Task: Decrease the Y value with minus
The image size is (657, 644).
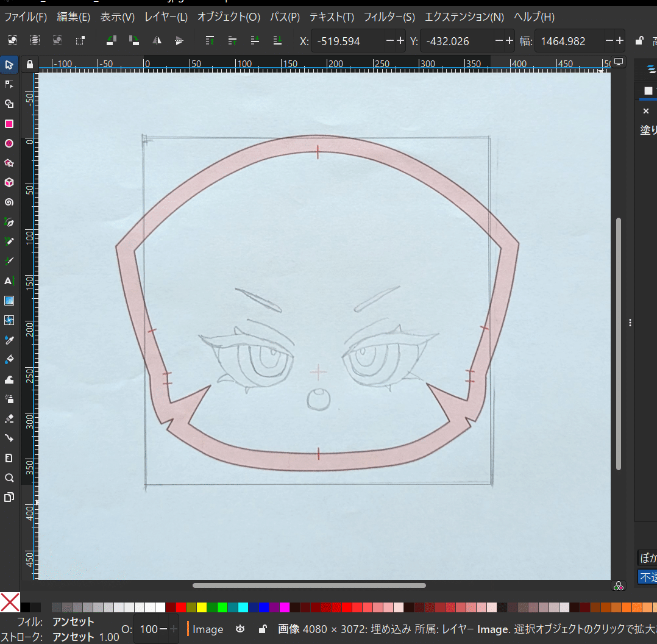Action: click(499, 41)
